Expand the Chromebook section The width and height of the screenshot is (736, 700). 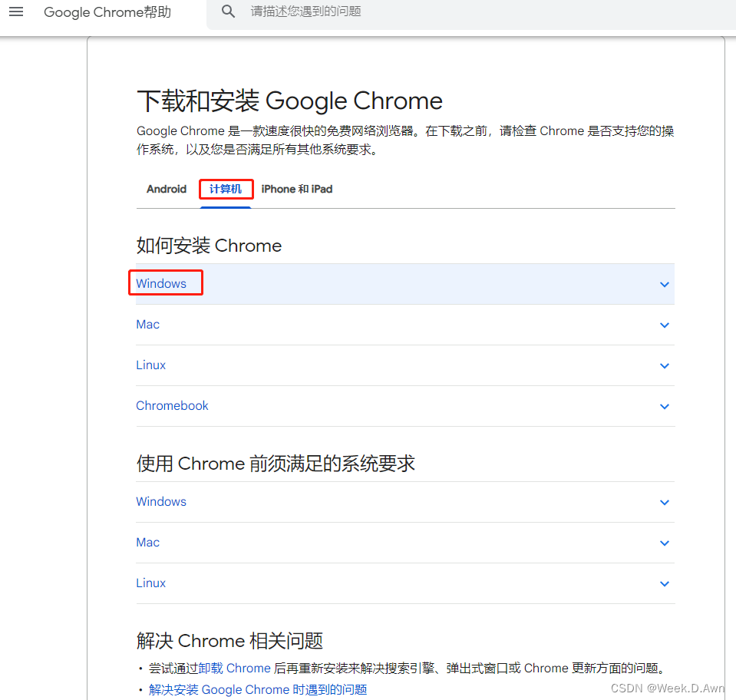(x=405, y=406)
